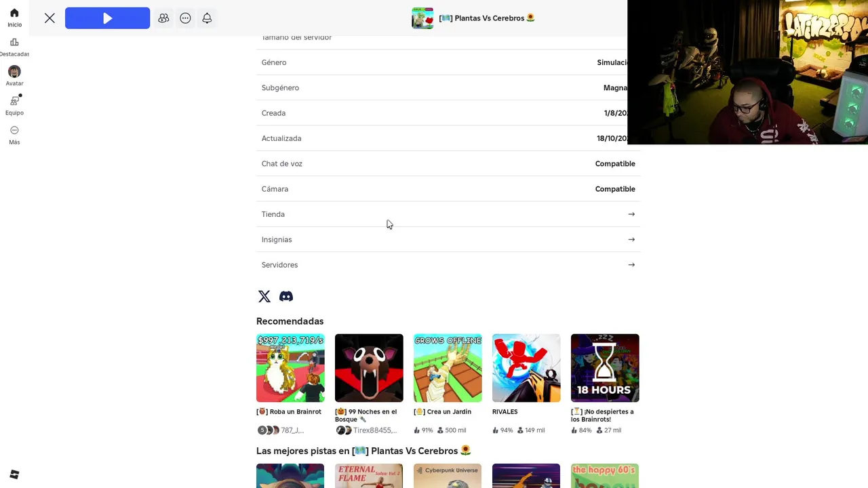The height and width of the screenshot is (488, 868).
Task: Click the Las mejores pistas heading
Action: click(x=363, y=451)
